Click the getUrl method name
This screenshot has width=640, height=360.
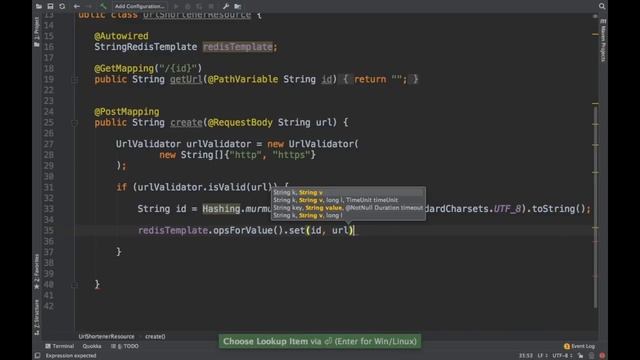[x=186, y=79]
